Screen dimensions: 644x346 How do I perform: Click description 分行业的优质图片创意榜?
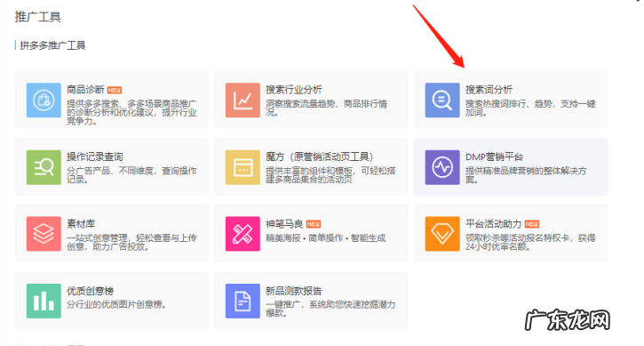[x=116, y=304]
